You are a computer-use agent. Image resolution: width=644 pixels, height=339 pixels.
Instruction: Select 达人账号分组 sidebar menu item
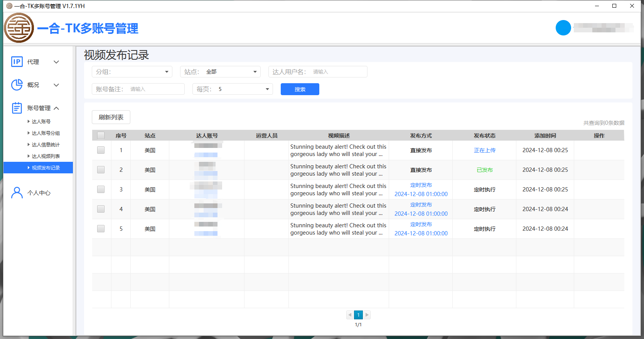point(46,133)
